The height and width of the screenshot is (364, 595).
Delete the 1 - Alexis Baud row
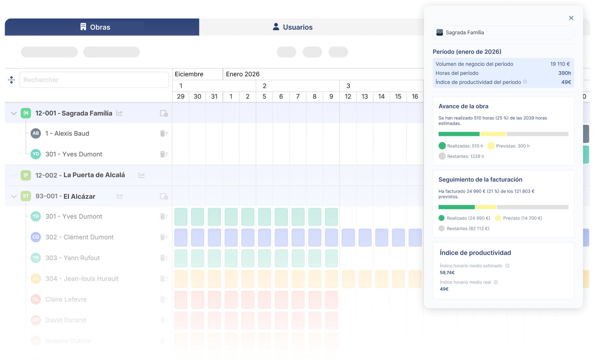click(x=164, y=133)
